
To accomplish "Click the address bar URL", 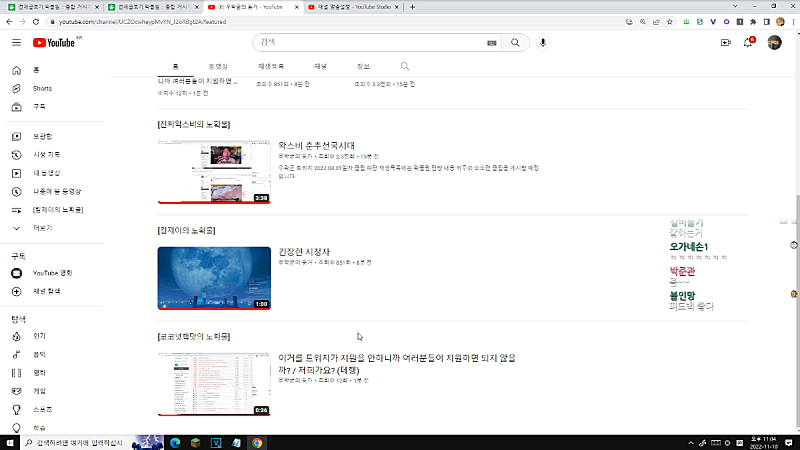I will click(142, 22).
